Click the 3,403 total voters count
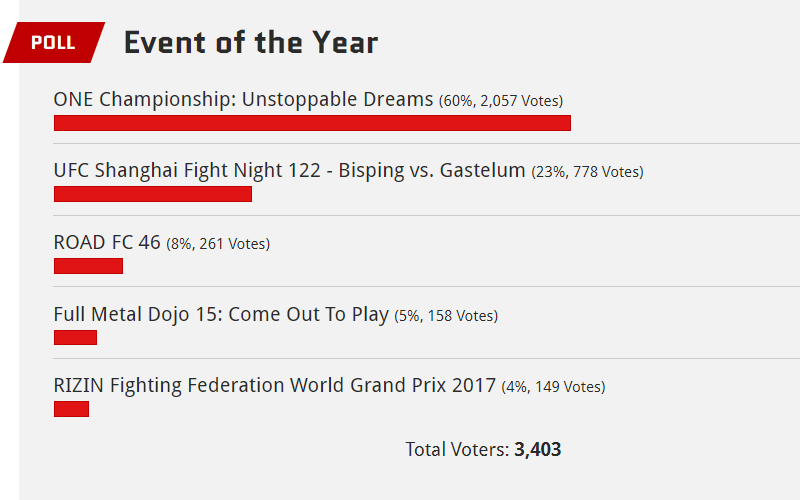Screen dimensions: 800x500 pos(538,449)
